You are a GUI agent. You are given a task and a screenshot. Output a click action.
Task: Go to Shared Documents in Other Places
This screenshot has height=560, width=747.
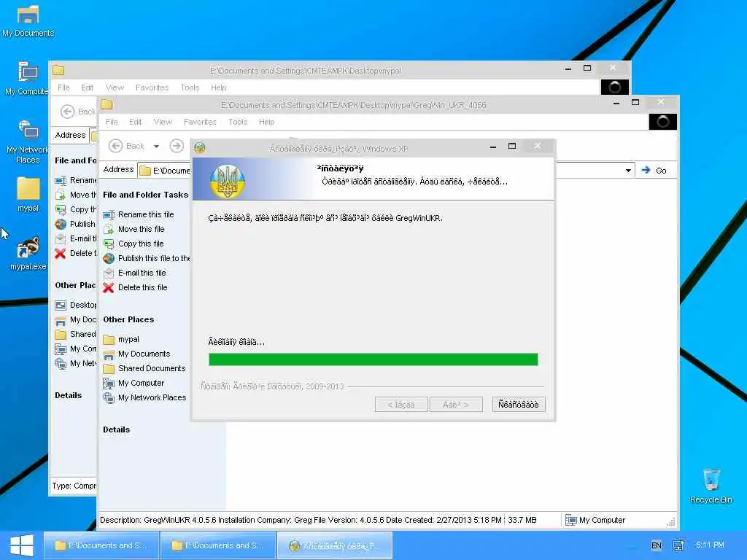tap(152, 368)
